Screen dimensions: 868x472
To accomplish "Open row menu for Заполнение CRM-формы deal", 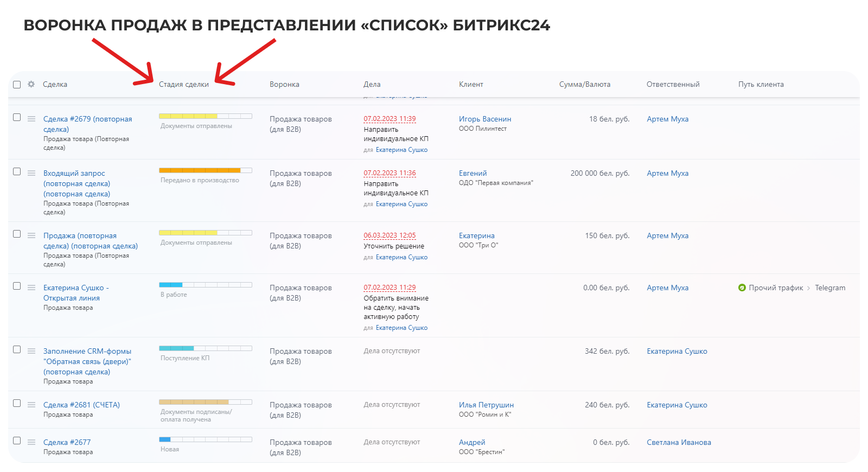I will [31, 351].
